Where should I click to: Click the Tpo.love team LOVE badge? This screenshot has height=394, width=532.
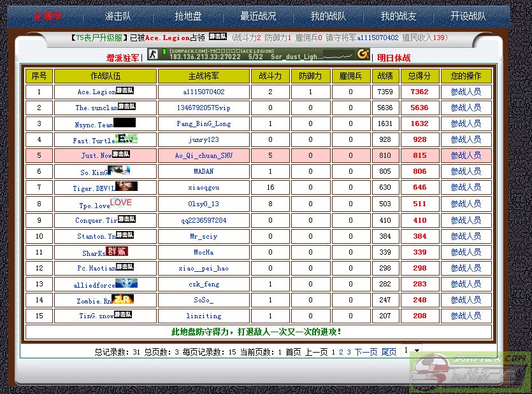click(121, 202)
